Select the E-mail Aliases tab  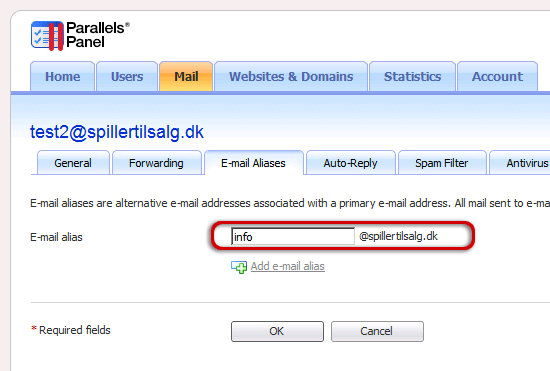[x=253, y=163]
